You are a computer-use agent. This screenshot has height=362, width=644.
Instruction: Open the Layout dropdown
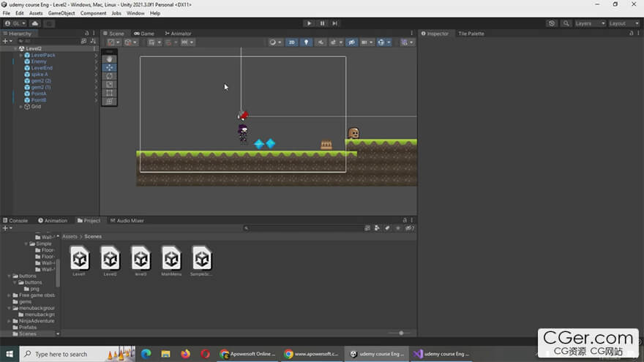[x=624, y=23]
